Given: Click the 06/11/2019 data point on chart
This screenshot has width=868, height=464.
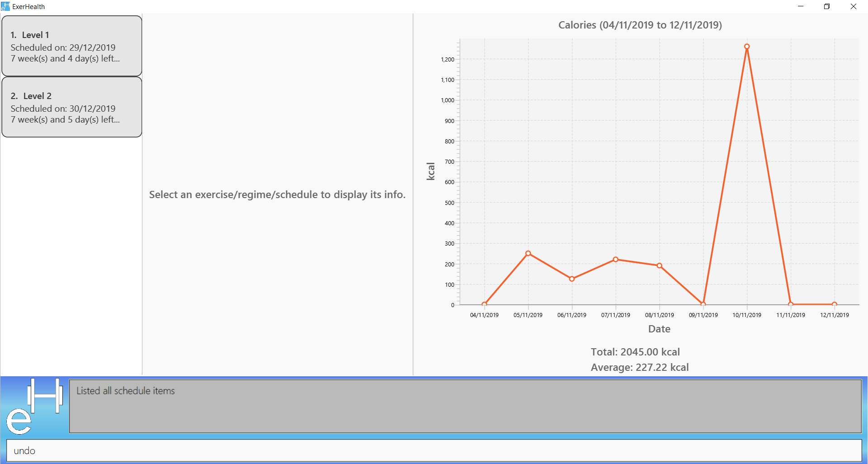Looking at the screenshot, I should (x=572, y=279).
